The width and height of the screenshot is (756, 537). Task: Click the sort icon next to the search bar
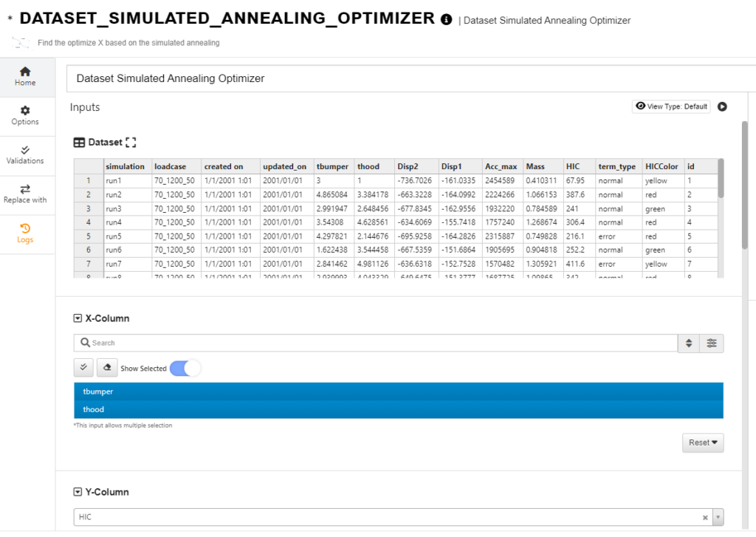(x=690, y=343)
